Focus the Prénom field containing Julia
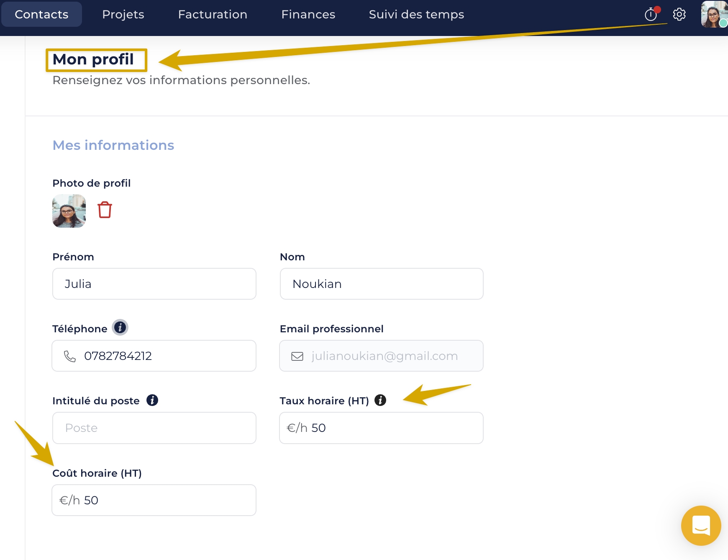This screenshot has height=560, width=728. pos(154,284)
